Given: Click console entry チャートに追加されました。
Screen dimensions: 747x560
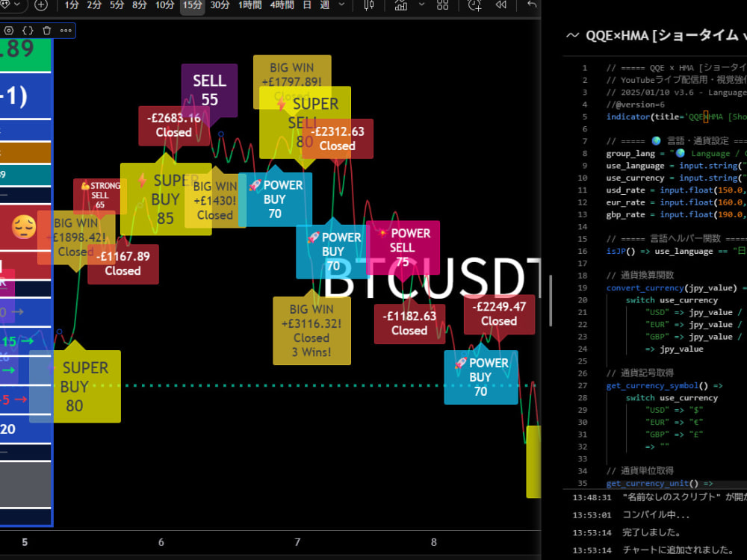Looking at the screenshot, I should pyautogui.click(x=678, y=550).
